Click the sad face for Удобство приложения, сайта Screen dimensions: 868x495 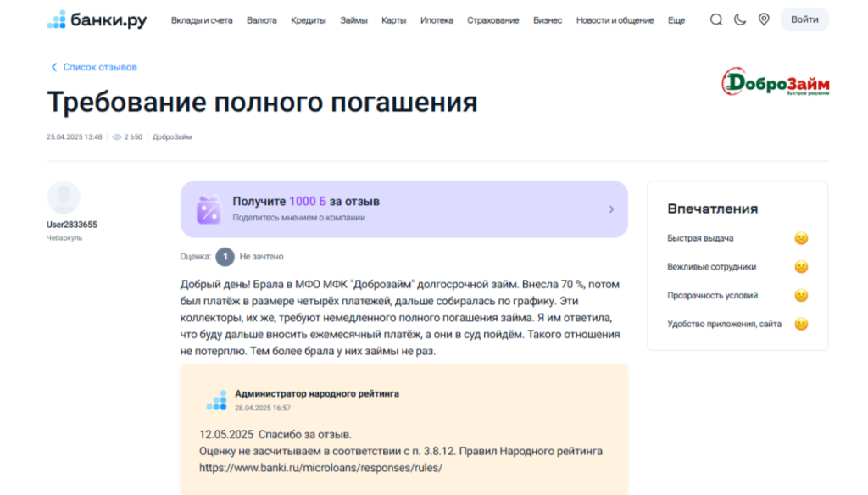pos(801,324)
